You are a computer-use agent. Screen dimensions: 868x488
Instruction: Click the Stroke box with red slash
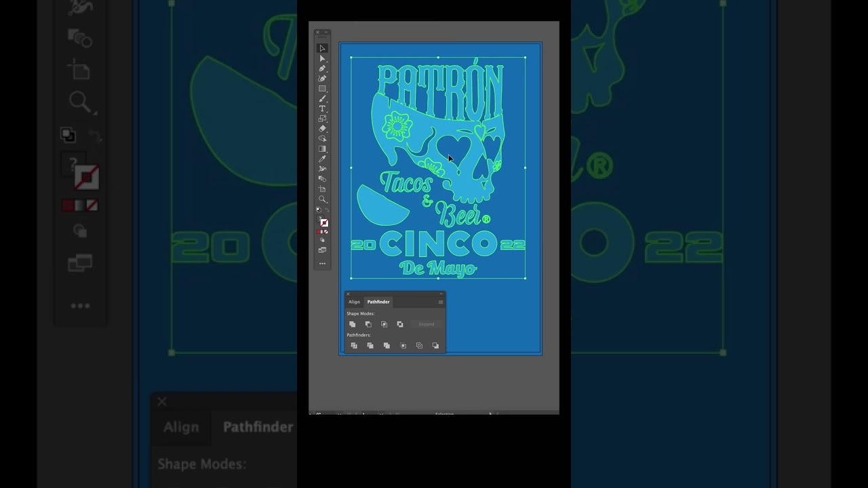click(x=324, y=223)
